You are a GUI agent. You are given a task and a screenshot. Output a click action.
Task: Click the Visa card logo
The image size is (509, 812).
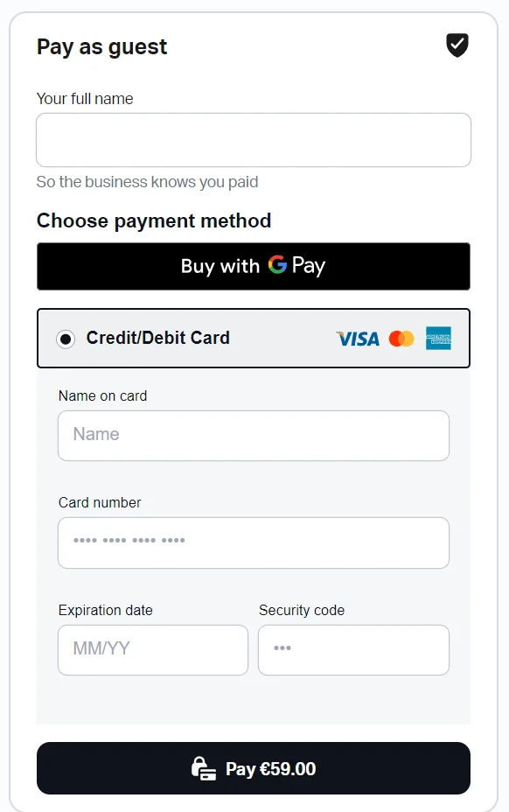point(358,339)
